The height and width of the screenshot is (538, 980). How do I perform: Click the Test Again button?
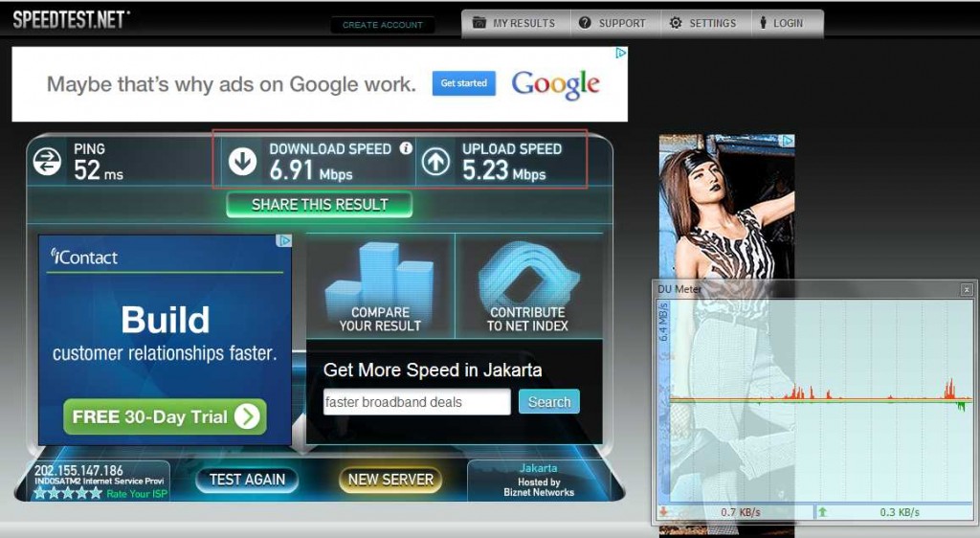(x=247, y=480)
